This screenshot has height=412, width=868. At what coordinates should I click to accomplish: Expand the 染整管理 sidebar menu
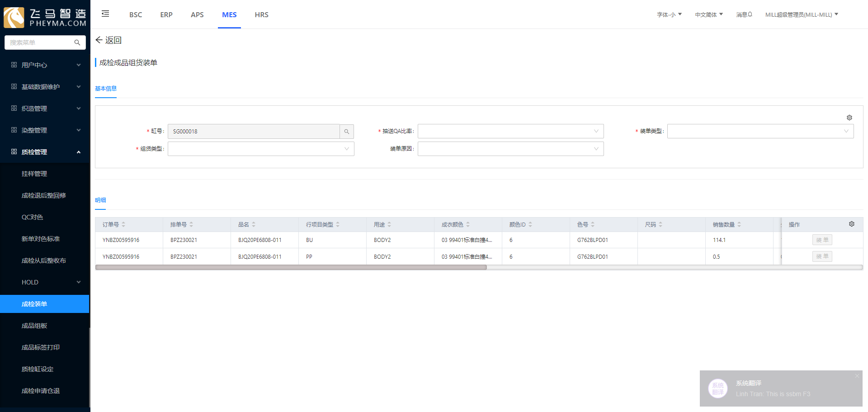(45, 130)
